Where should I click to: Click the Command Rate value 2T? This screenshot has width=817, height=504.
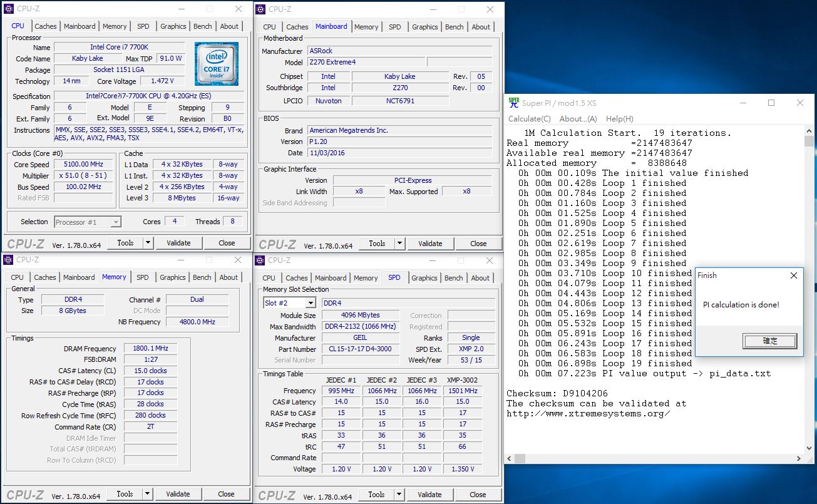150,427
